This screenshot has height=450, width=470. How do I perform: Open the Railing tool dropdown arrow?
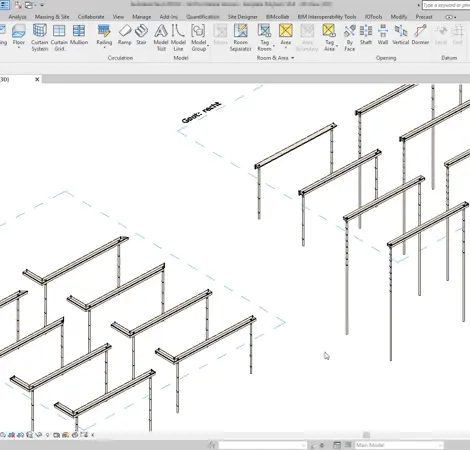pyautogui.click(x=104, y=48)
